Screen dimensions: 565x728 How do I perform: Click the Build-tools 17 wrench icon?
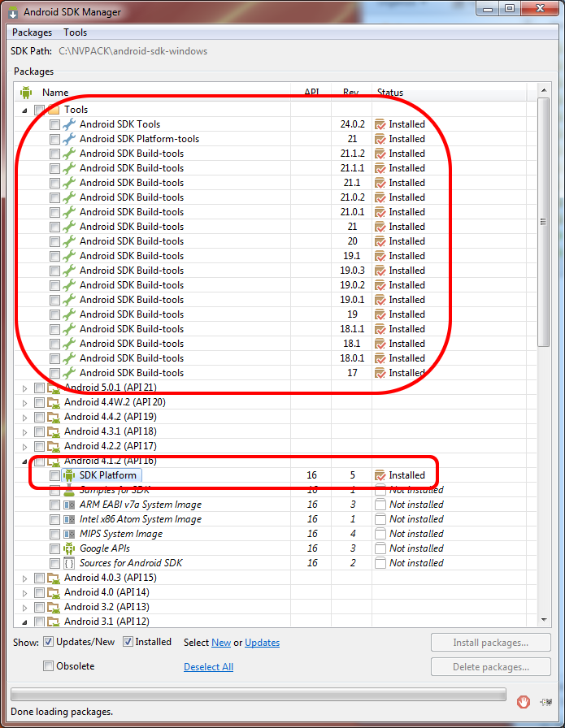click(69, 373)
